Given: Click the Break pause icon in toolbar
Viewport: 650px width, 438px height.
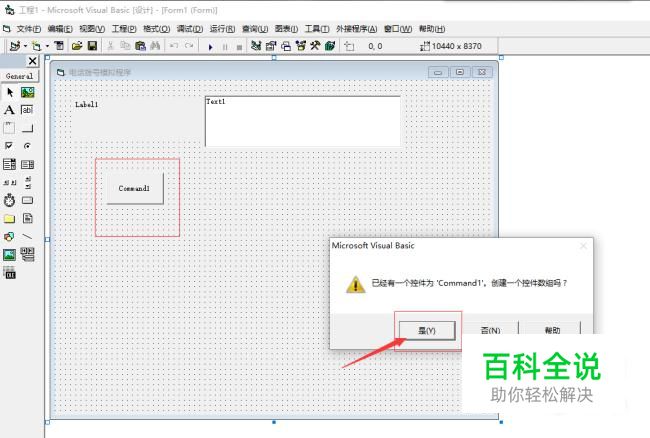Looking at the screenshot, I should [225, 47].
